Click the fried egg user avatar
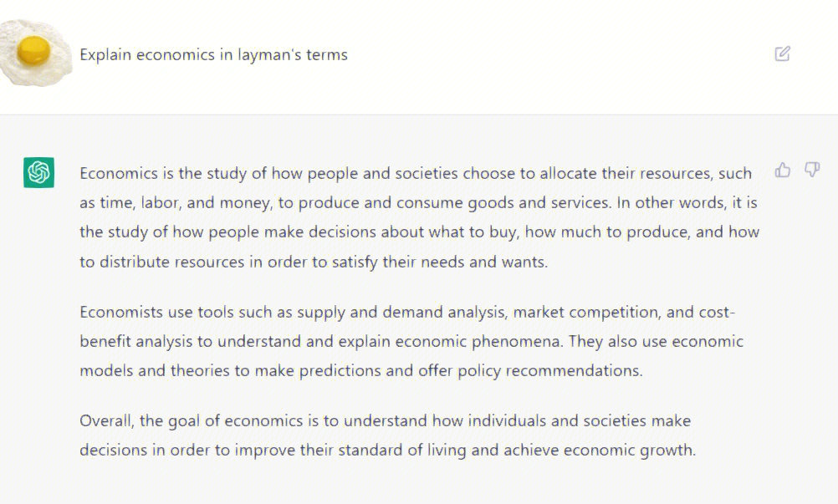The image size is (838, 504). pos(35,53)
